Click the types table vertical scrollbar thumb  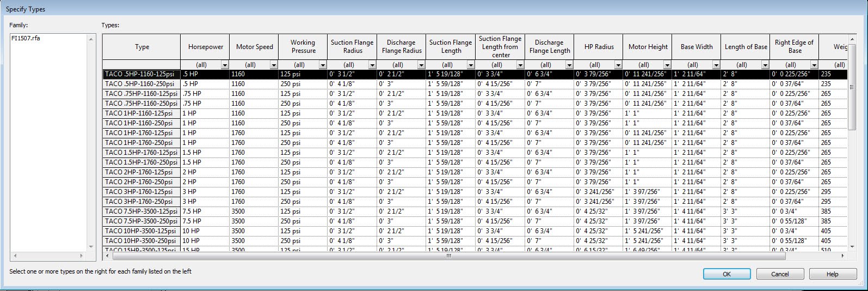click(x=852, y=86)
